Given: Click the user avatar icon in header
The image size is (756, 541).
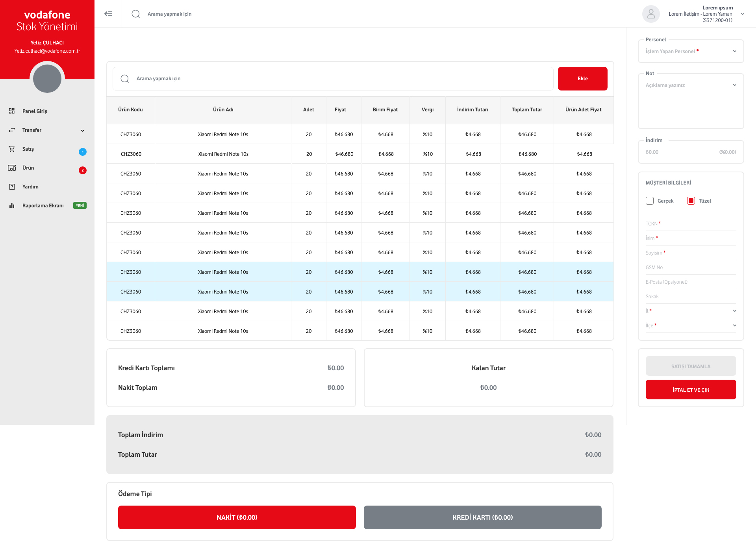Looking at the screenshot, I should coord(651,14).
